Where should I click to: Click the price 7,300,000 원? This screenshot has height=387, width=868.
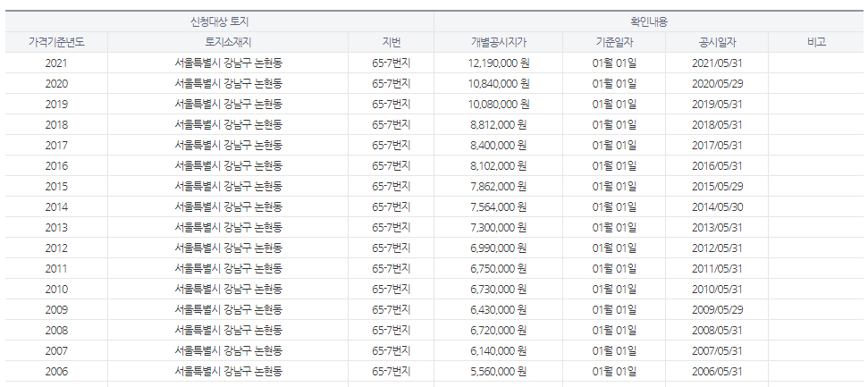pos(498,228)
